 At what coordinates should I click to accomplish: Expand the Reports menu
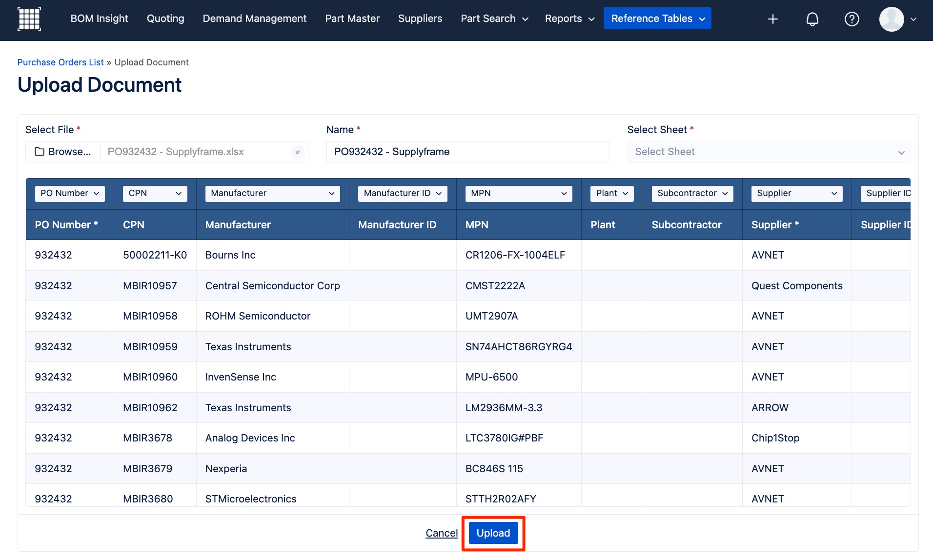click(569, 19)
